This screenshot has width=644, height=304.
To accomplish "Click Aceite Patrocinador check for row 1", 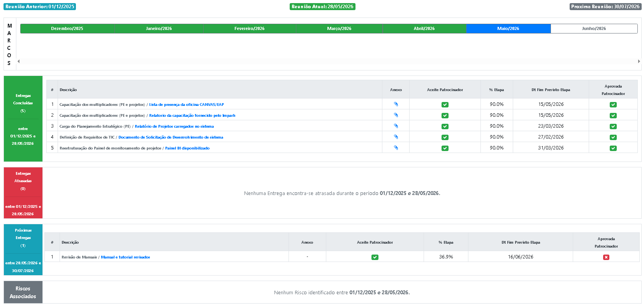I will point(445,105).
